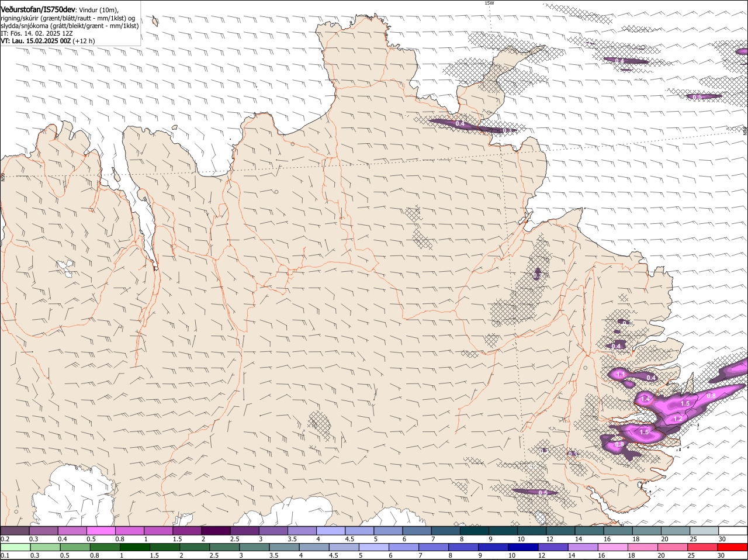Pick the snow legend swatch between 1 and 1.5
The width and height of the screenshot is (748, 560).
(158, 531)
